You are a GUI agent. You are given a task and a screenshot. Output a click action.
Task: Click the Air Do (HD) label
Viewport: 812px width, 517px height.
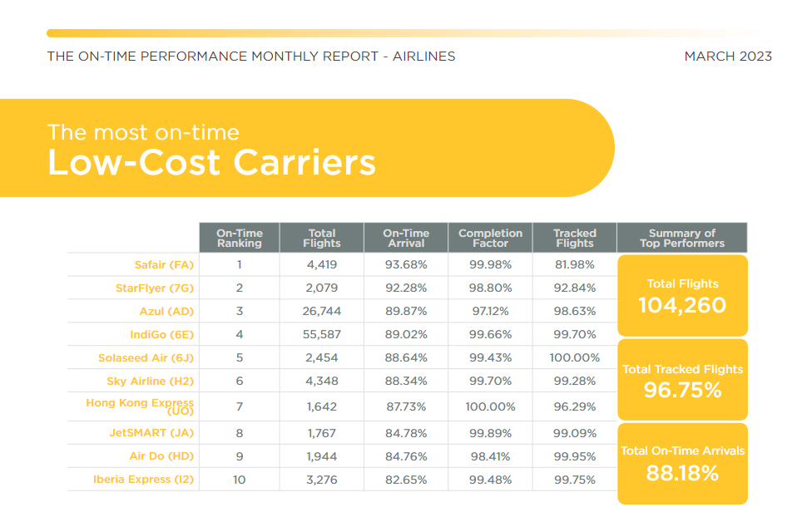[x=161, y=456]
